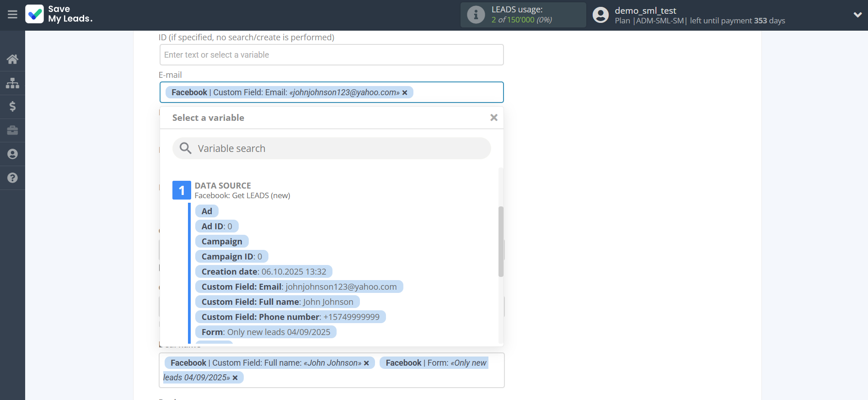The image size is (868, 400).
Task: Select the Campaign variable
Action: click(222, 241)
